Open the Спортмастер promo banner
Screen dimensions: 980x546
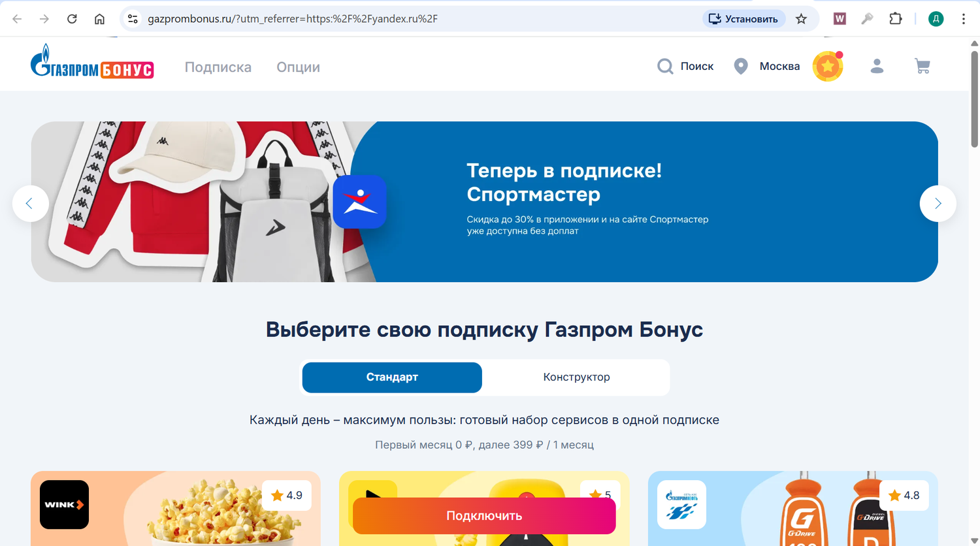[x=484, y=202]
